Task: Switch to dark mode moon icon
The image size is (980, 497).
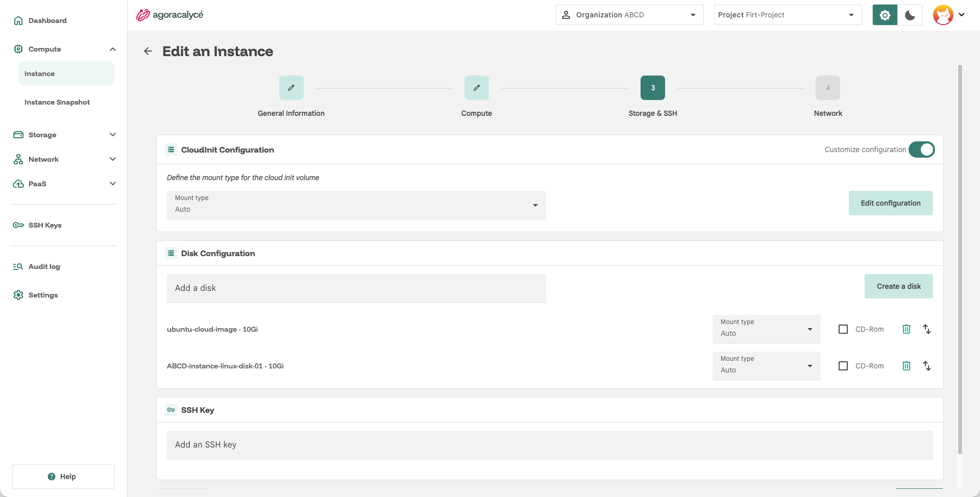Action: (910, 15)
